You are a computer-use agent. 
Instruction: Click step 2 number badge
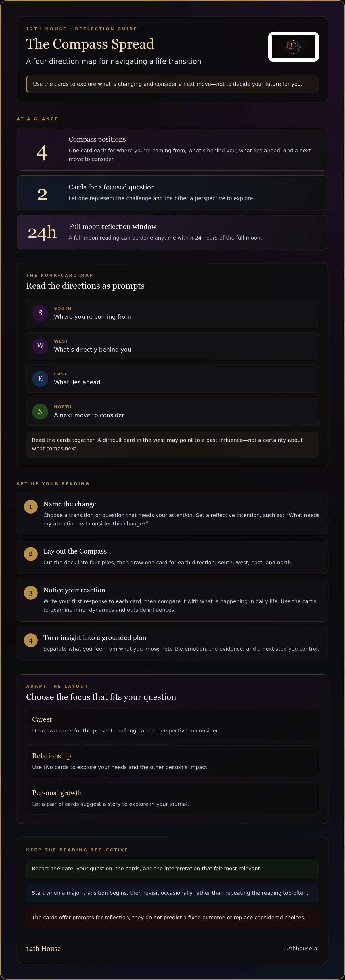click(x=31, y=554)
